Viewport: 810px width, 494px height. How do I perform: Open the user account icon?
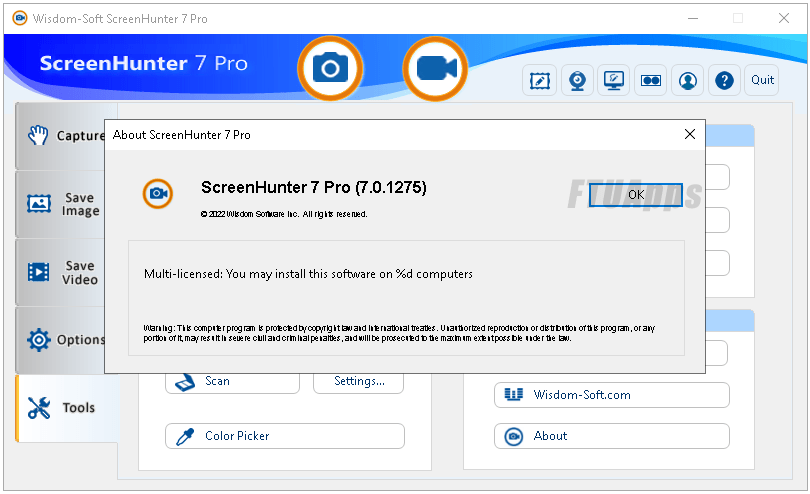click(688, 80)
